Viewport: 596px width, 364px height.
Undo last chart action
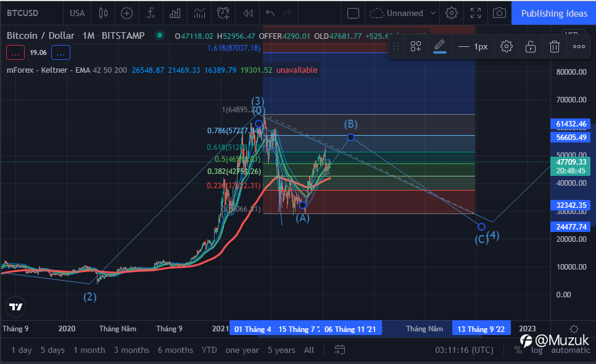(270, 14)
